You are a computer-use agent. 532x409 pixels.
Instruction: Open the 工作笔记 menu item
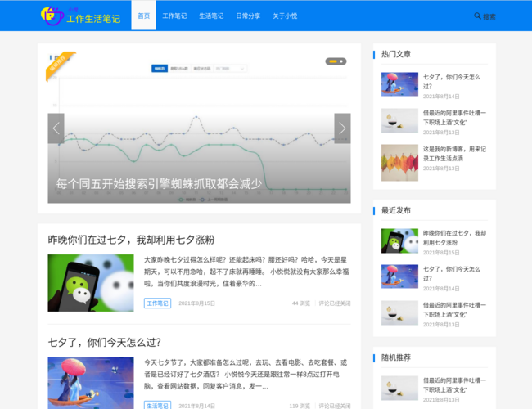(x=174, y=16)
